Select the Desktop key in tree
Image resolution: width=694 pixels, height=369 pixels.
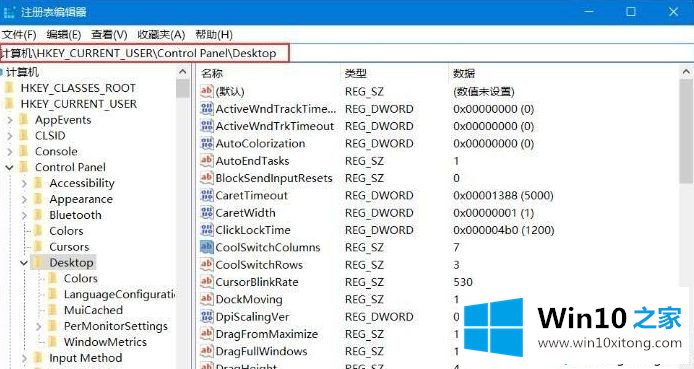(x=71, y=263)
